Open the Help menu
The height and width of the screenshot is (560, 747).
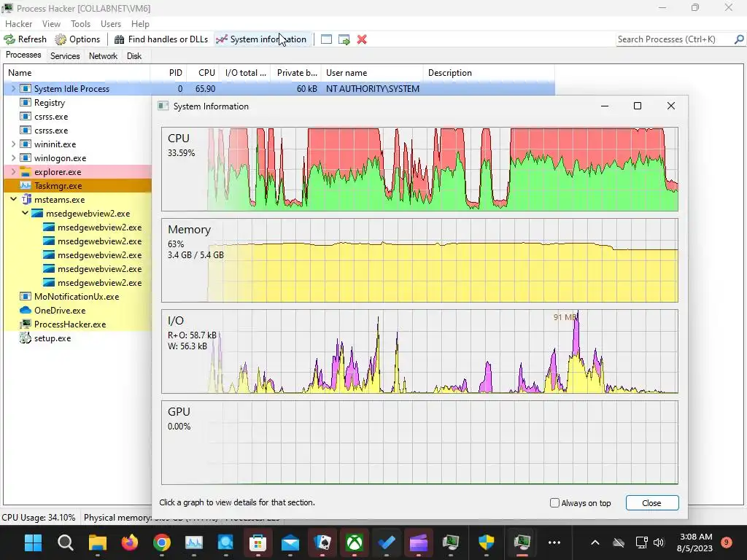[x=140, y=24]
